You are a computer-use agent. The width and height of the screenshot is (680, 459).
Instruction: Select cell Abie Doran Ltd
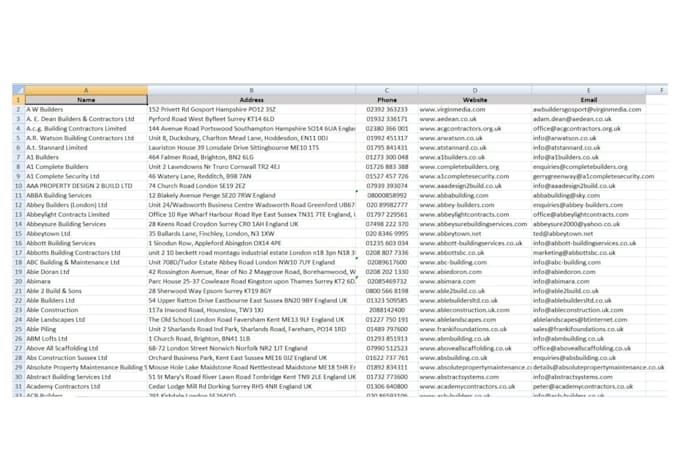pos(86,272)
